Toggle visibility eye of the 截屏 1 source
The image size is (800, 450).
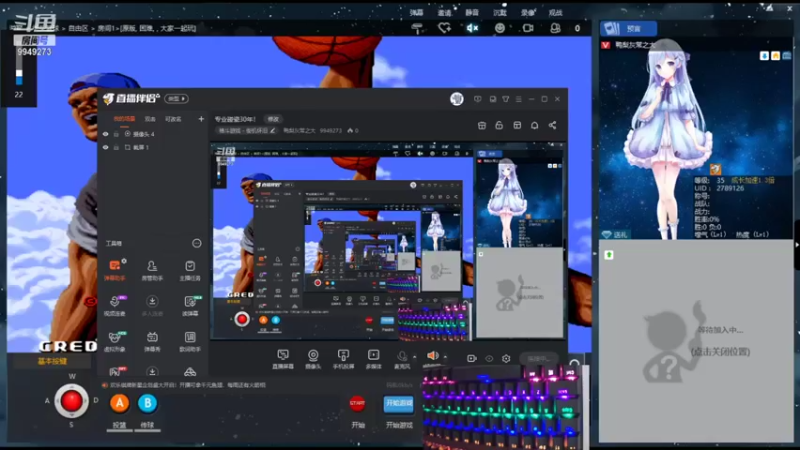[106, 147]
